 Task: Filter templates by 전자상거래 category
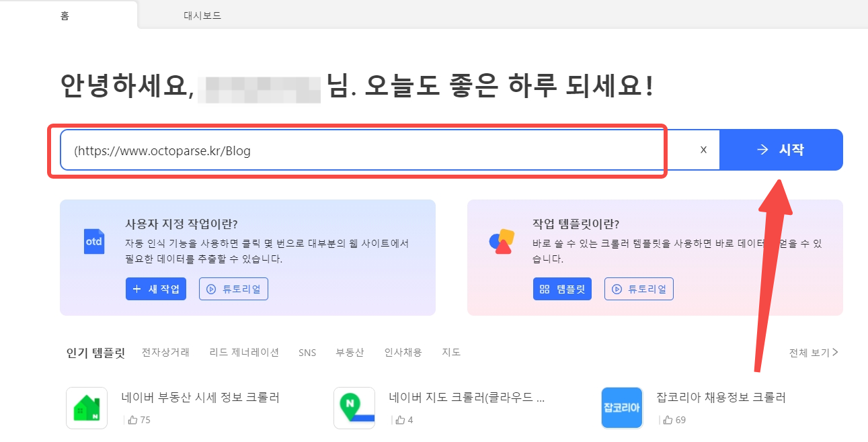[x=165, y=352]
